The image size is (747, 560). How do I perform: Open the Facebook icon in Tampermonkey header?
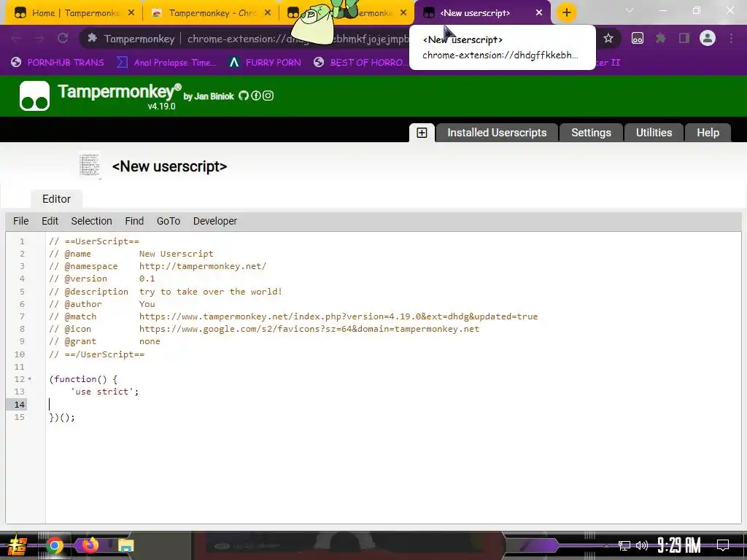[x=256, y=96]
